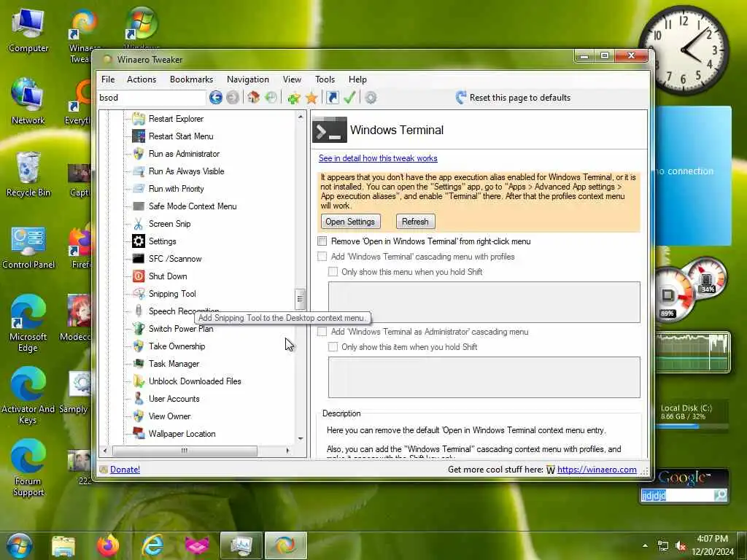The width and height of the screenshot is (747, 560).
Task: Click the search box containing 'bsod'
Action: tap(152, 98)
